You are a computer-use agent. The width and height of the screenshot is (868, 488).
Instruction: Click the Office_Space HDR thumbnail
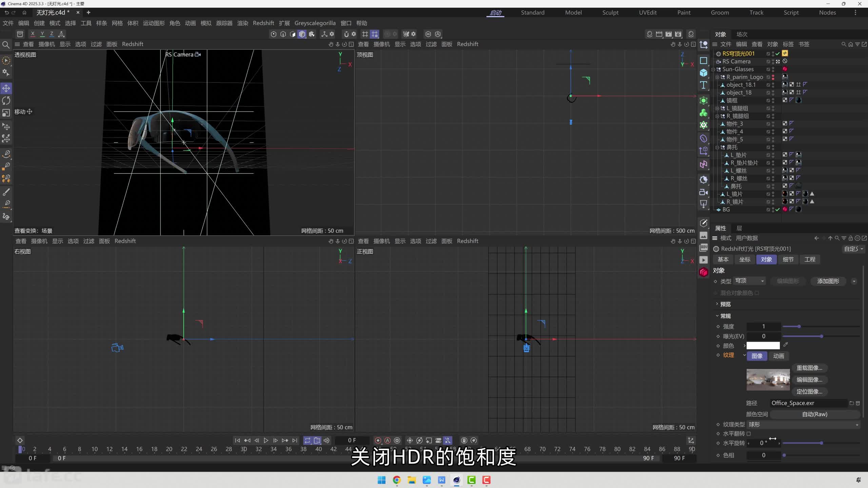768,380
